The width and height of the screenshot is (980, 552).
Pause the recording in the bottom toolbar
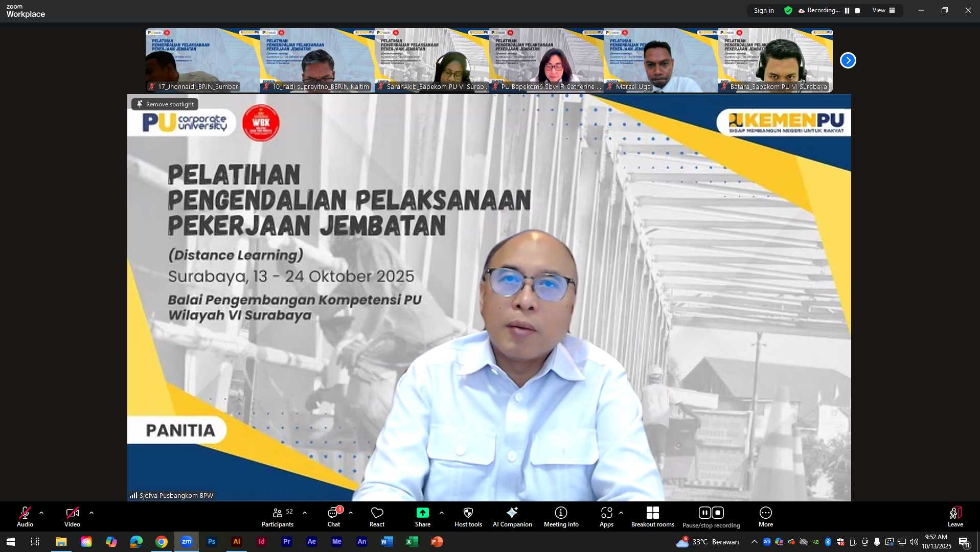[x=704, y=513]
